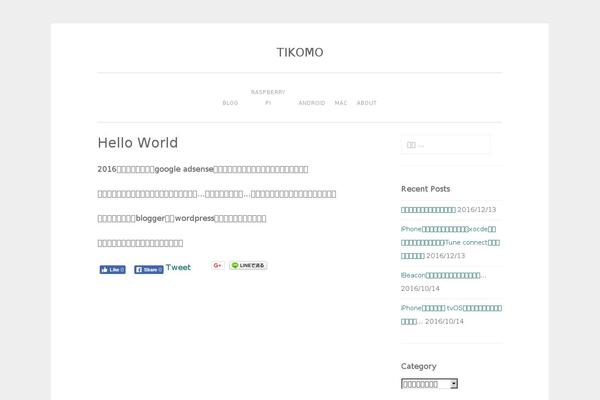The image size is (600, 400).
Task: Open the first recent post dated 2016/12/13
Action: coord(428,210)
